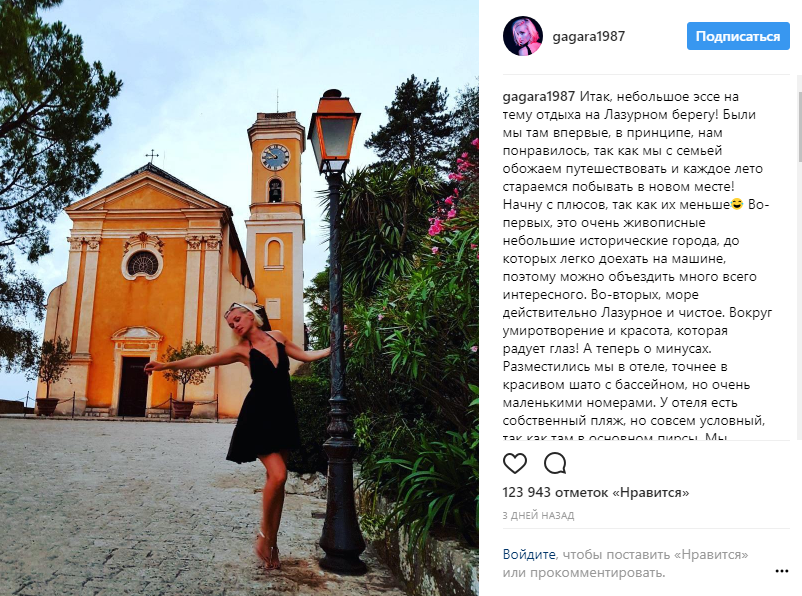
Task: Click gagara1987 username at the caption start
Action: pos(539,97)
